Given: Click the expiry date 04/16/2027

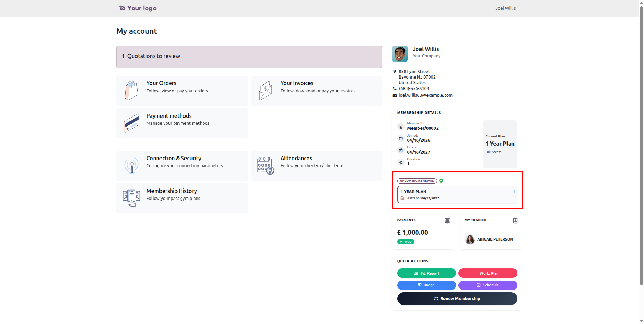Looking at the screenshot, I should [x=418, y=152].
